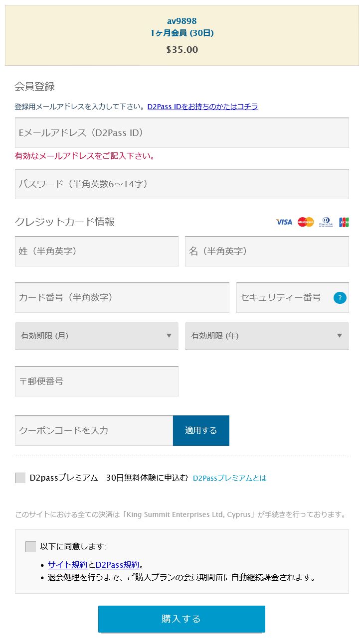
Task: Open the D2Pass IDをお持ちのかたはコチラ link
Action: click(x=202, y=107)
